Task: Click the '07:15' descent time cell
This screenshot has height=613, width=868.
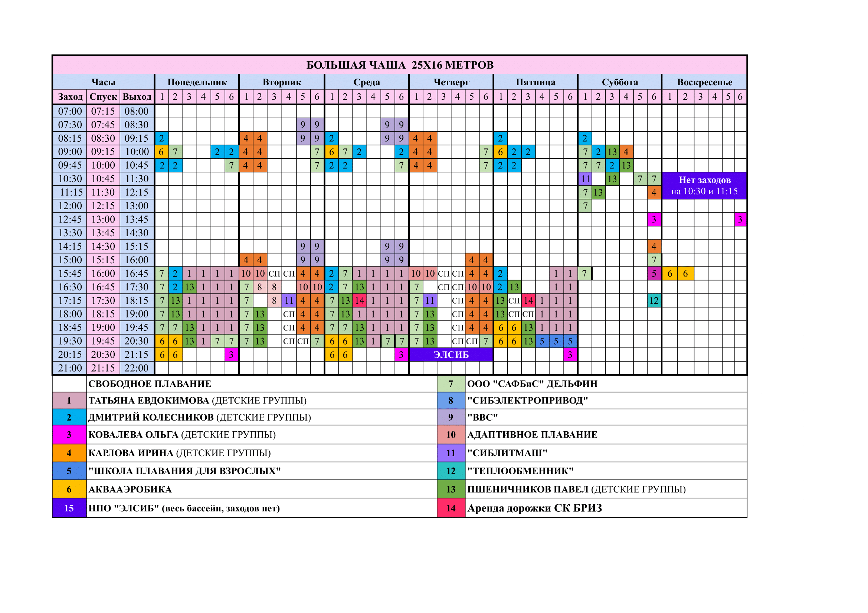Action: click(103, 111)
